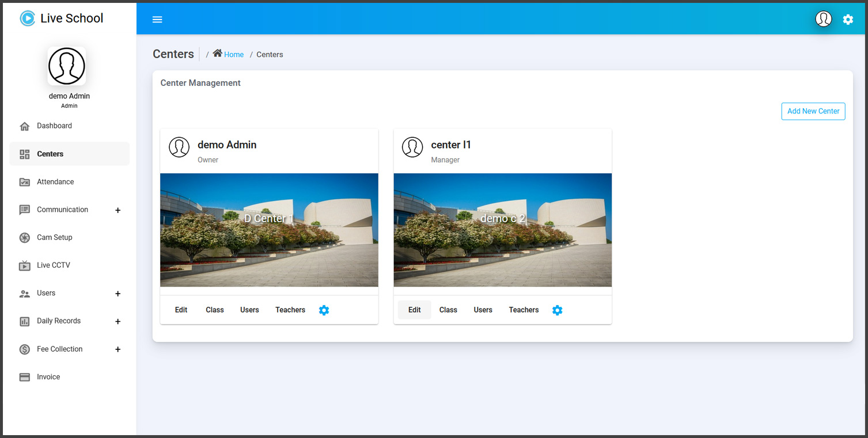Open Teachers for D Center 1
Viewport: 868px width, 438px height.
pyautogui.click(x=290, y=310)
